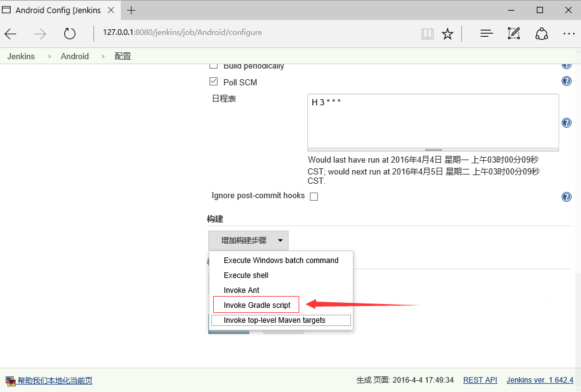The height and width of the screenshot is (392, 581).
Task: Choose Execute shell build step
Action: coord(281,275)
